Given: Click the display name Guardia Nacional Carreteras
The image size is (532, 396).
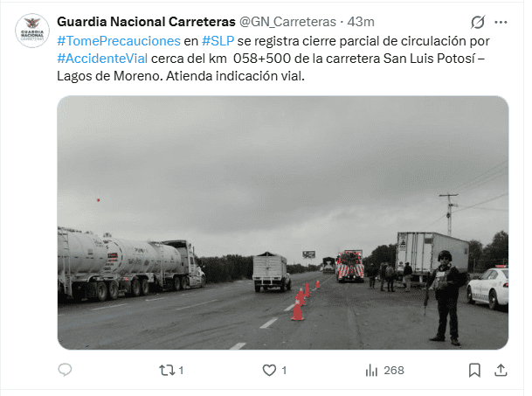Looking at the screenshot, I should 146,22.
